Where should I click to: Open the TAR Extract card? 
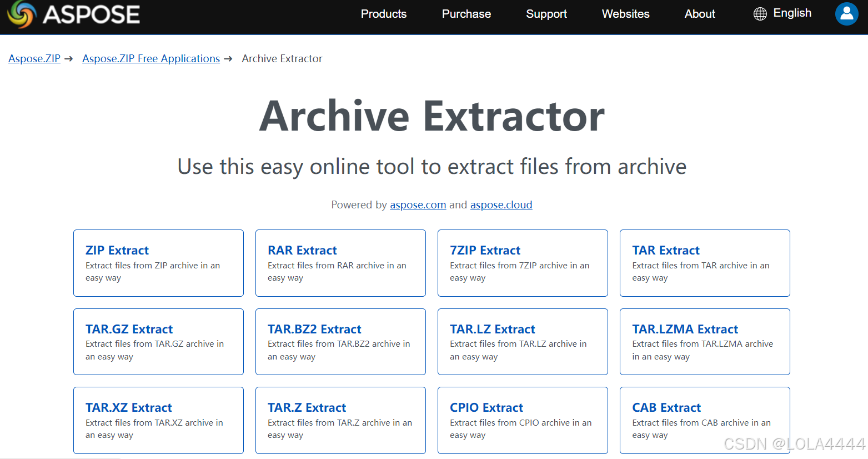point(705,263)
